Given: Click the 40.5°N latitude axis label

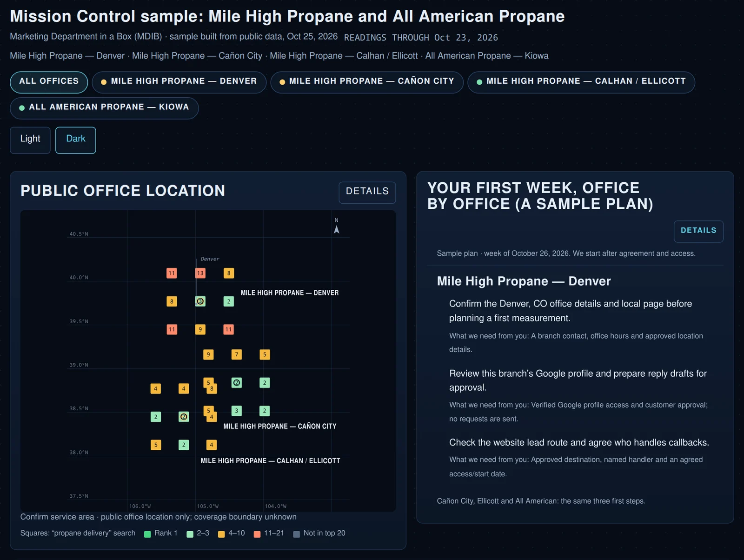Looking at the screenshot, I should click(x=79, y=234).
